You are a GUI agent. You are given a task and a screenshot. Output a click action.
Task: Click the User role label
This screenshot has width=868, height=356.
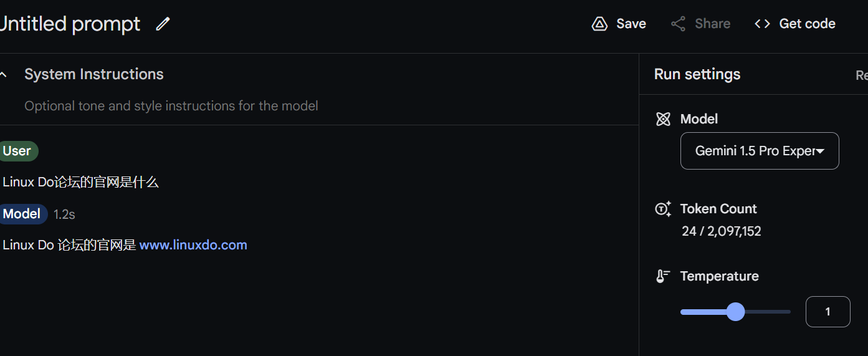[x=17, y=151]
